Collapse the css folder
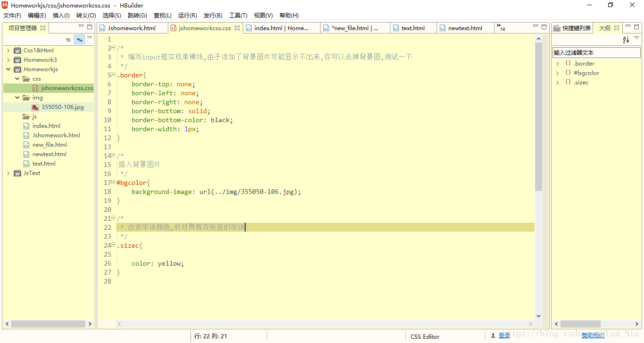The image size is (644, 343). click(17, 79)
